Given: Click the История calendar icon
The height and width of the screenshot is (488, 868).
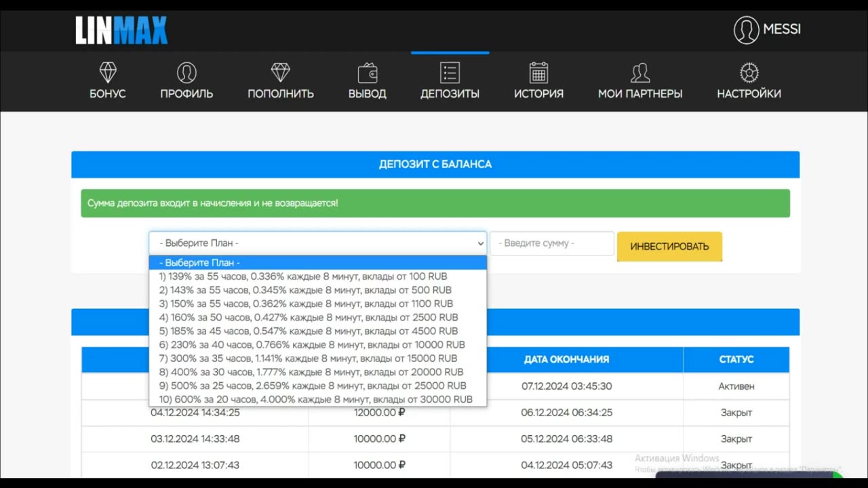Looking at the screenshot, I should coord(538,73).
